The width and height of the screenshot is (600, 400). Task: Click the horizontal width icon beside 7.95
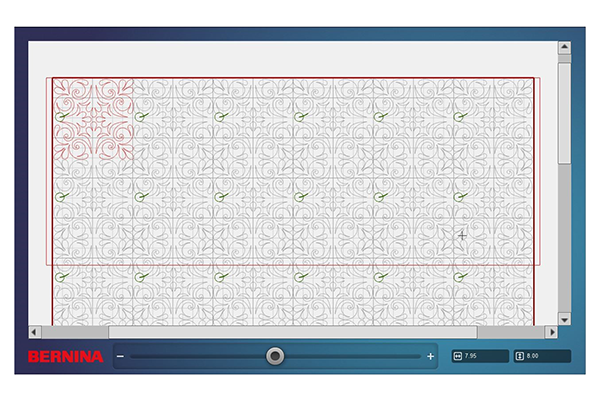[458, 356]
